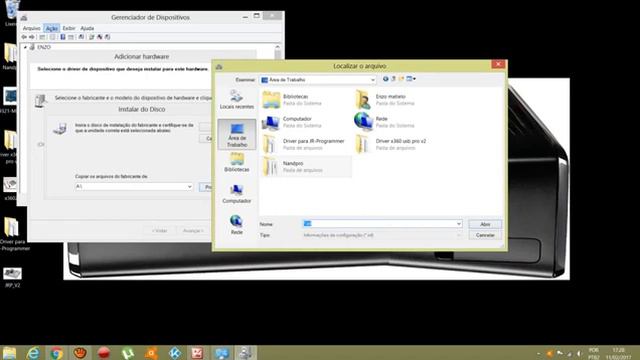The width and height of the screenshot is (640, 360).
Task: Open the Ajuda menu in Gerenciador de Dispositivos
Action: click(x=87, y=28)
